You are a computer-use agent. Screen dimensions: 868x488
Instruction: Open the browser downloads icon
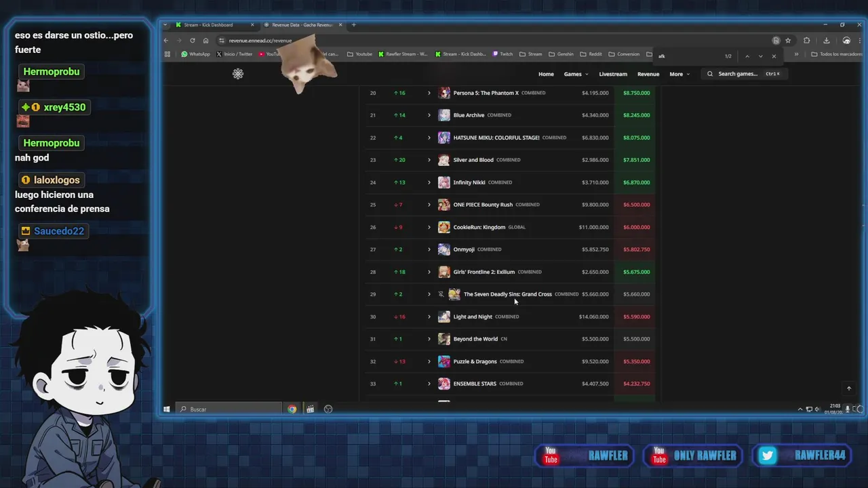826,41
